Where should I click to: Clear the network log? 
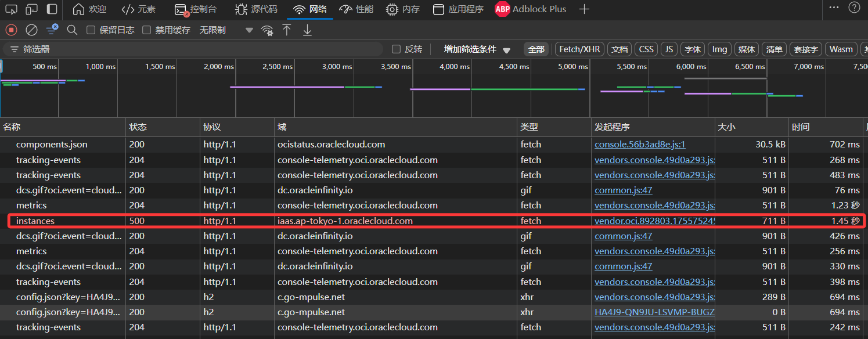(32, 30)
